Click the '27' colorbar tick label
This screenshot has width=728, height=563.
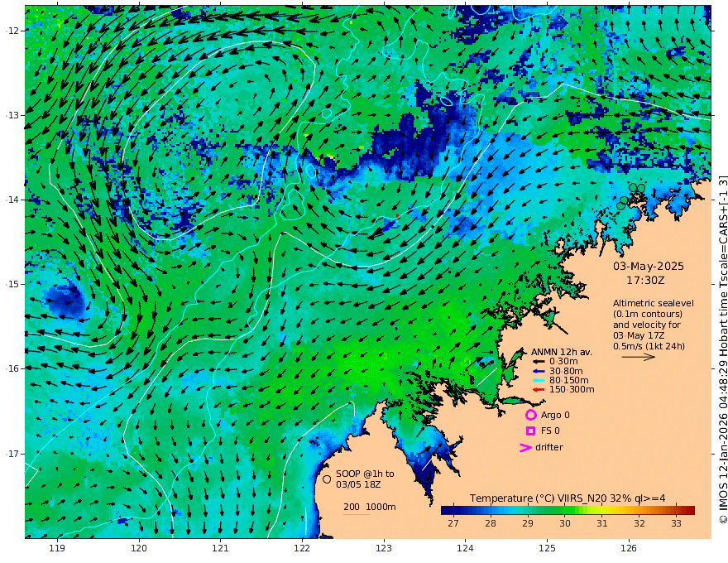coord(453,523)
